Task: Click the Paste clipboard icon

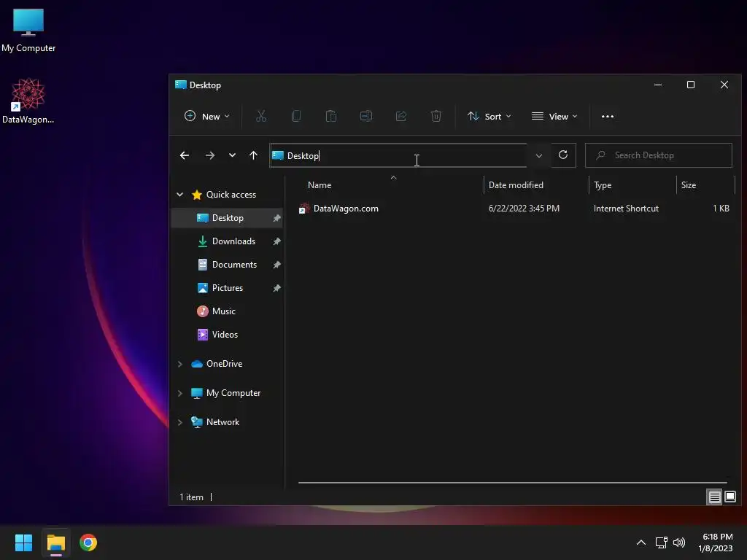Action: coord(331,116)
